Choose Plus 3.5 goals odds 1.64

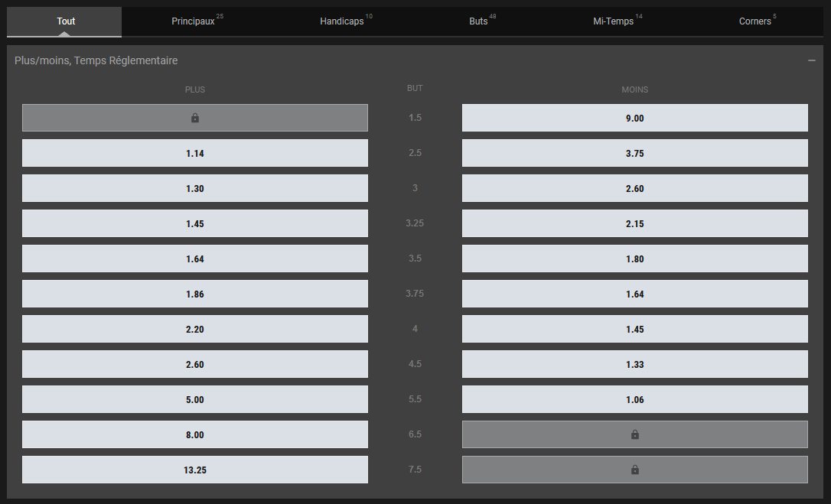click(x=194, y=259)
